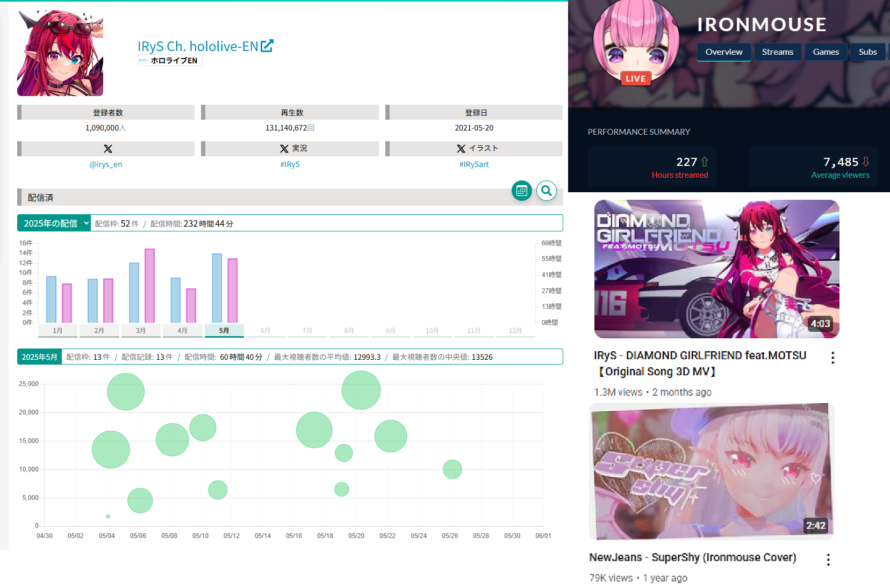The image size is (890, 588).
Task: Select the 4月 month tab
Action: tap(183, 331)
